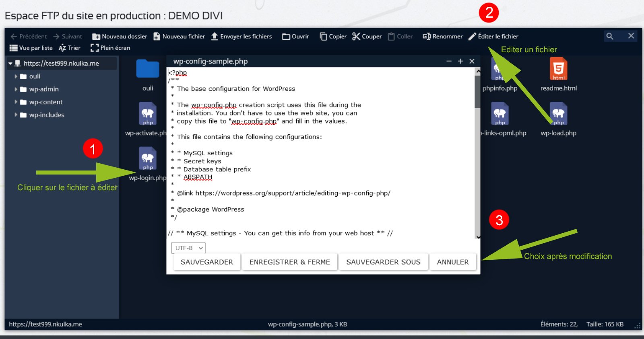Click the ANNULER button
The height and width of the screenshot is (339, 644).
(453, 262)
